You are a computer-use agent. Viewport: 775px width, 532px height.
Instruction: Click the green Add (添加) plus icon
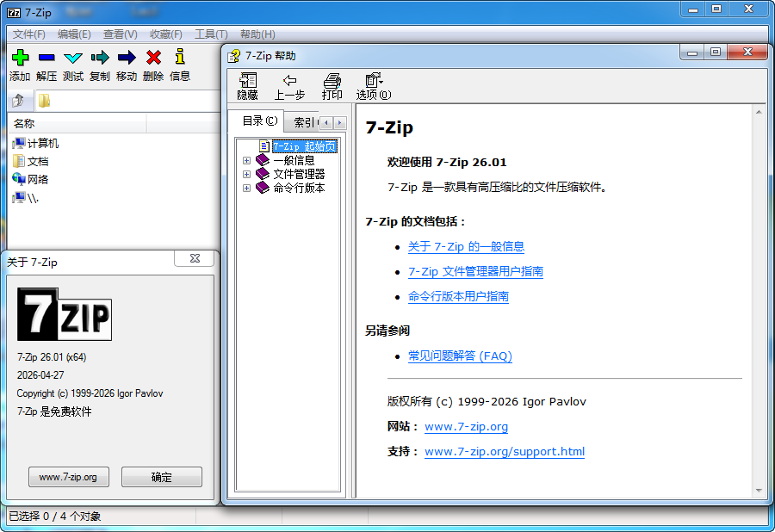point(21,58)
